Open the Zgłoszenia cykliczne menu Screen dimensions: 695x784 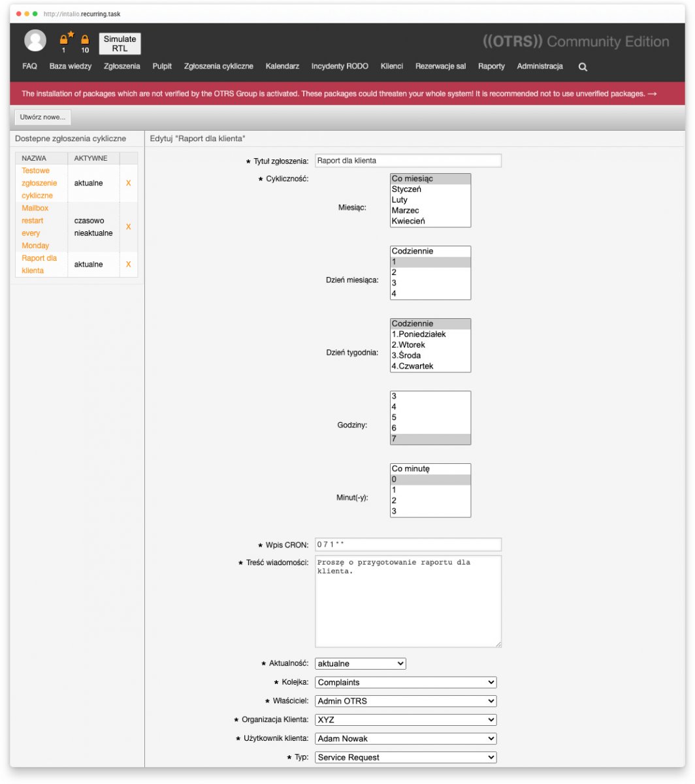point(219,67)
